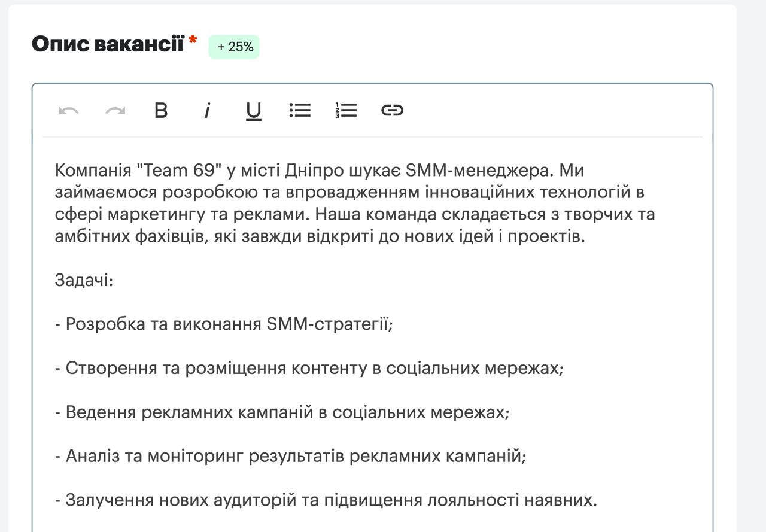Viewport: 766px width, 532px height.
Task: Click the line 'Розробка та виконання SMM-стратегії'
Action: click(224, 324)
